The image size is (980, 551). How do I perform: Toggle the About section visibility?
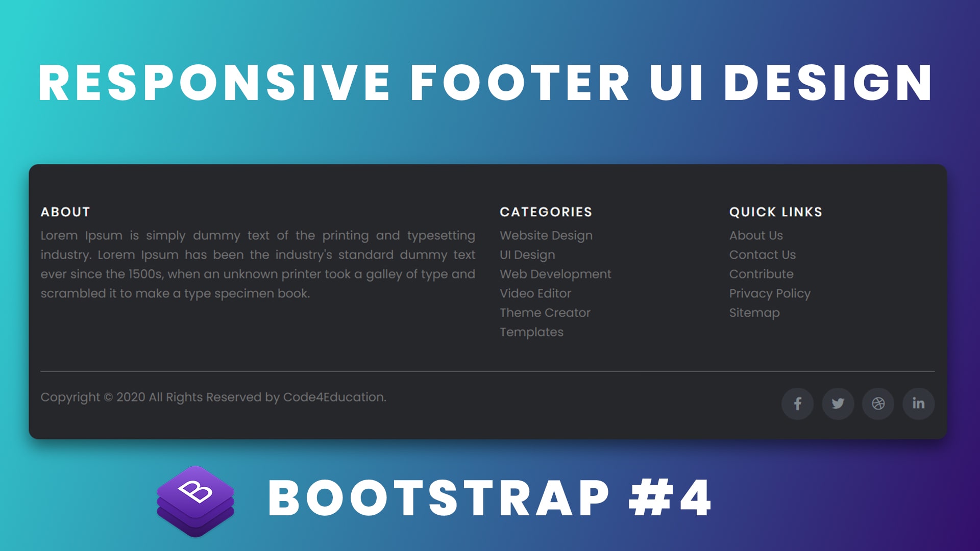click(66, 211)
